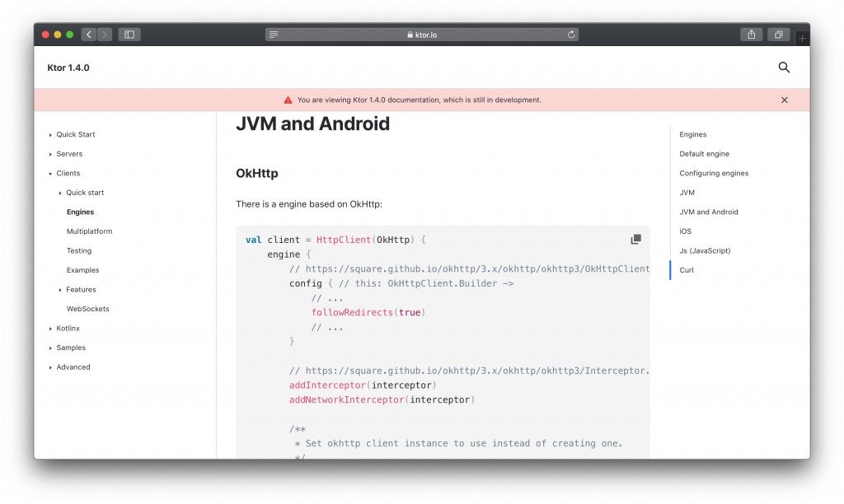
Task: Jump to JVM section
Action: point(687,193)
